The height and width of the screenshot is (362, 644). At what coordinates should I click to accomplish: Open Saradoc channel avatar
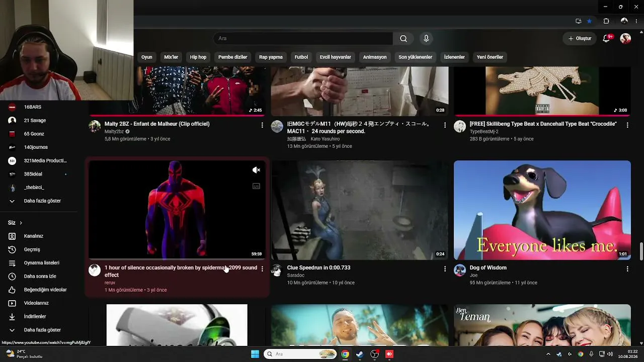point(277,270)
